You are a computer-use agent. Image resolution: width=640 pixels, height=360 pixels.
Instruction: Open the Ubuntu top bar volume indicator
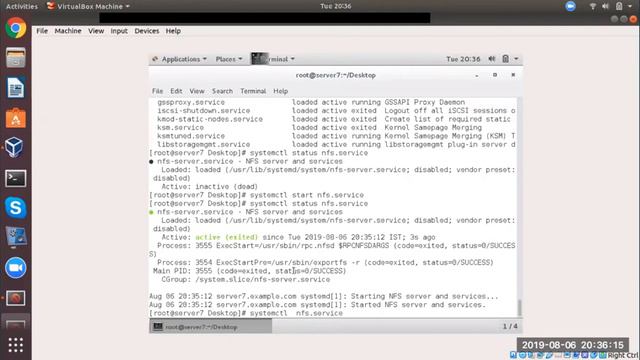605,6
